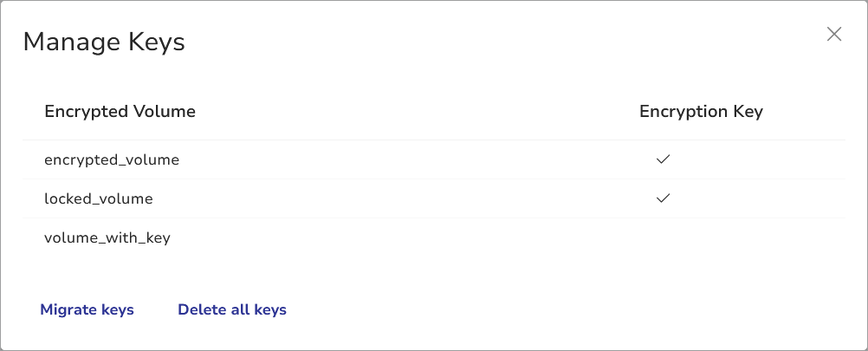Select the volume_with_key name in the list
Image resolution: width=868 pixels, height=351 pixels.
click(107, 237)
